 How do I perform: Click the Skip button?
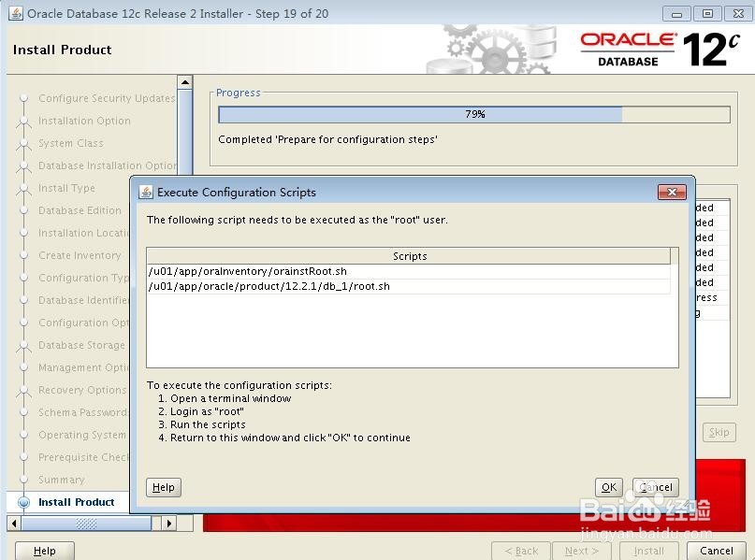[719, 433]
